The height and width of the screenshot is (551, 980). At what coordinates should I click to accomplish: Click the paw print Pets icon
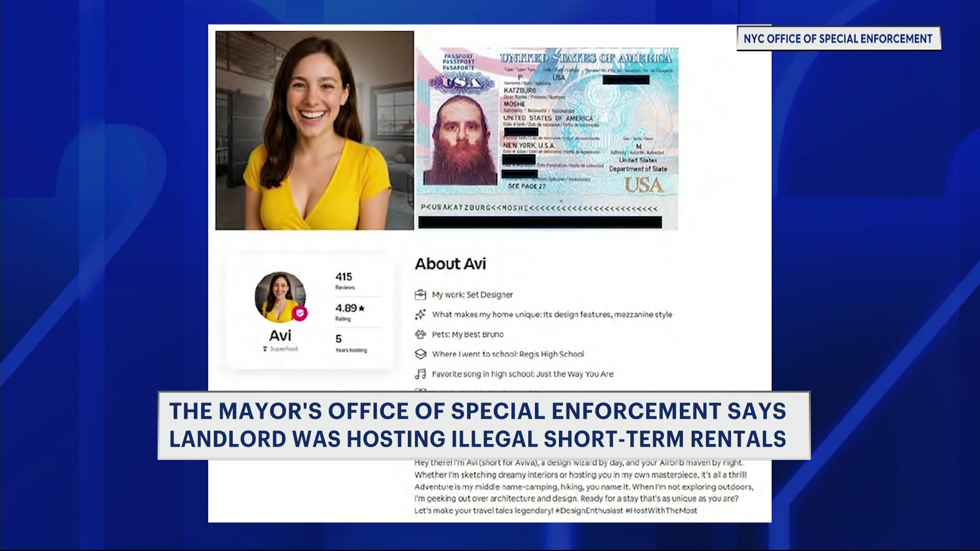click(x=420, y=334)
